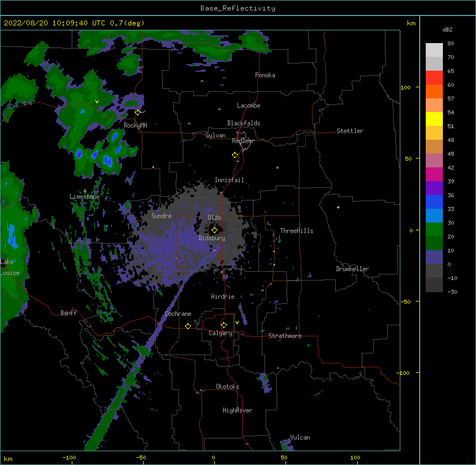Viewport: 476px width, 465px height.
Task: Click the white plus marker west of Drumheller
Action: coord(338,207)
